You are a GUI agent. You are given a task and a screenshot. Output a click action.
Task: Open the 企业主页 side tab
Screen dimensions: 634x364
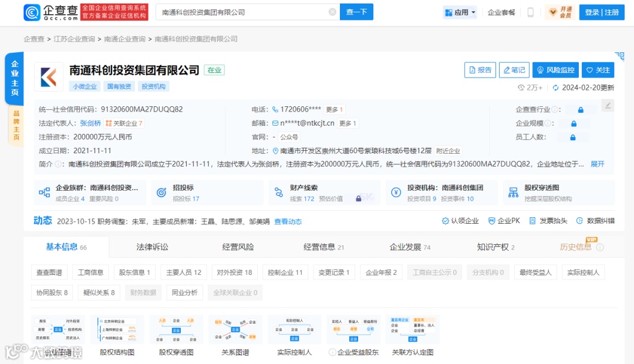click(15, 78)
